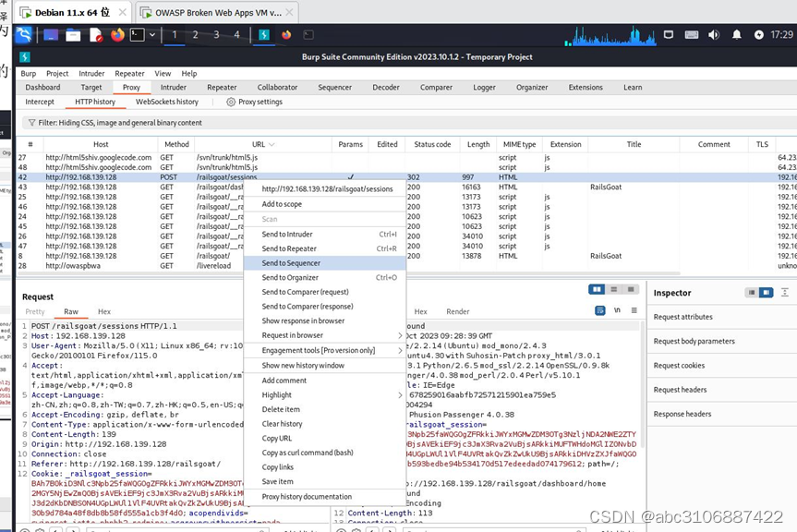Open the Repeater tab
This screenshot has height=532, width=797.
(x=222, y=88)
